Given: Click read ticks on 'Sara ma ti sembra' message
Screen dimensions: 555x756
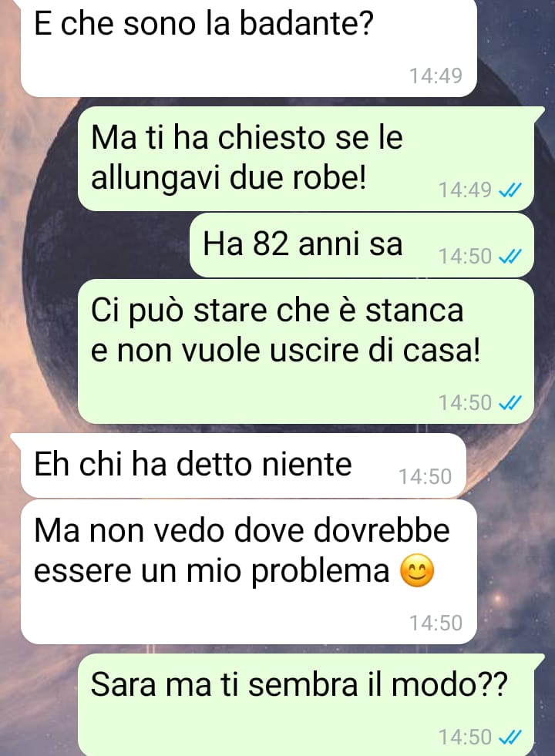Looking at the screenshot, I should (x=510, y=738).
